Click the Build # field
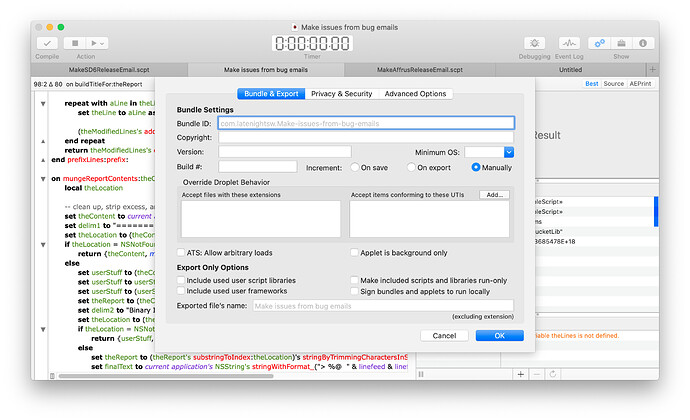690x420 pixels. (x=257, y=166)
